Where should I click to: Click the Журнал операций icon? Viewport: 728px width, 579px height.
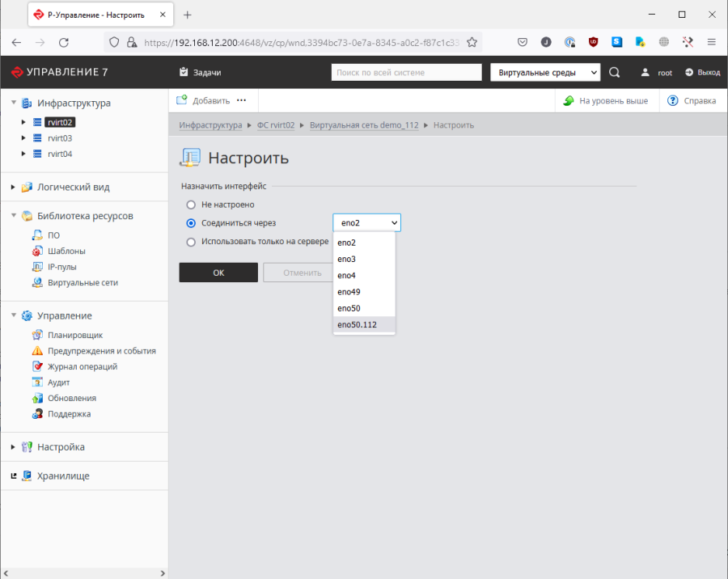point(36,366)
